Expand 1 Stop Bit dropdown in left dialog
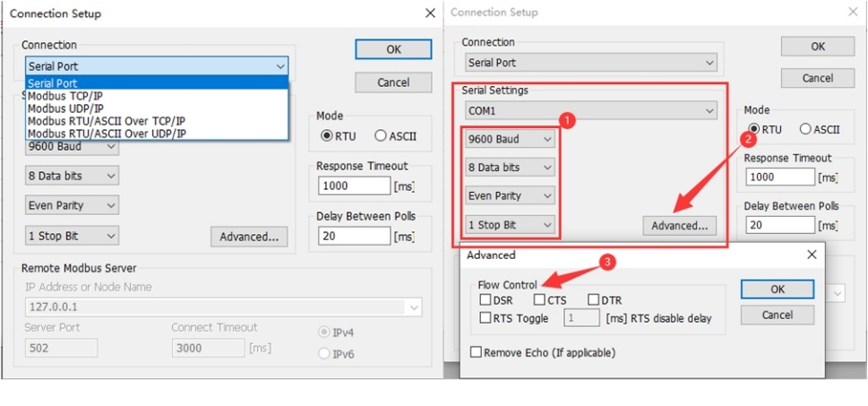This screenshot has height=406, width=868. coord(73,236)
